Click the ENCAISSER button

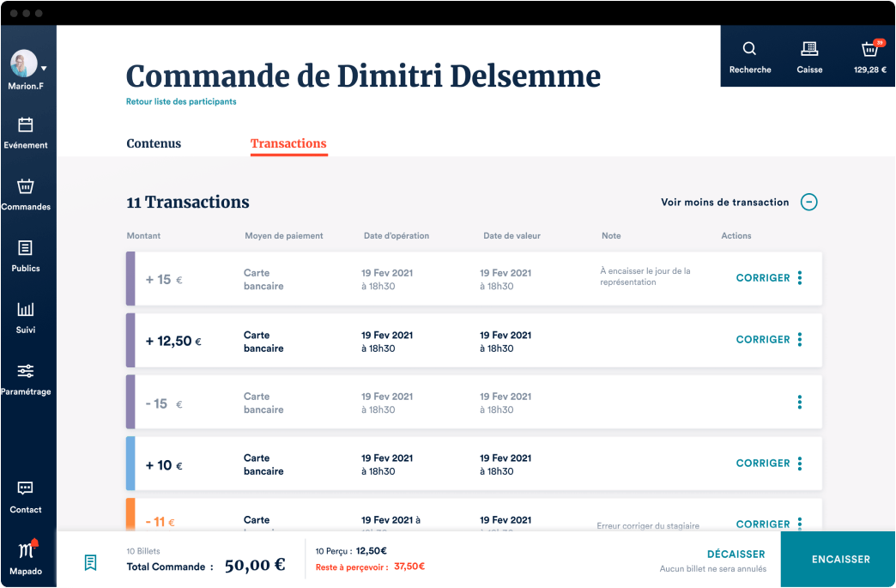click(838, 559)
